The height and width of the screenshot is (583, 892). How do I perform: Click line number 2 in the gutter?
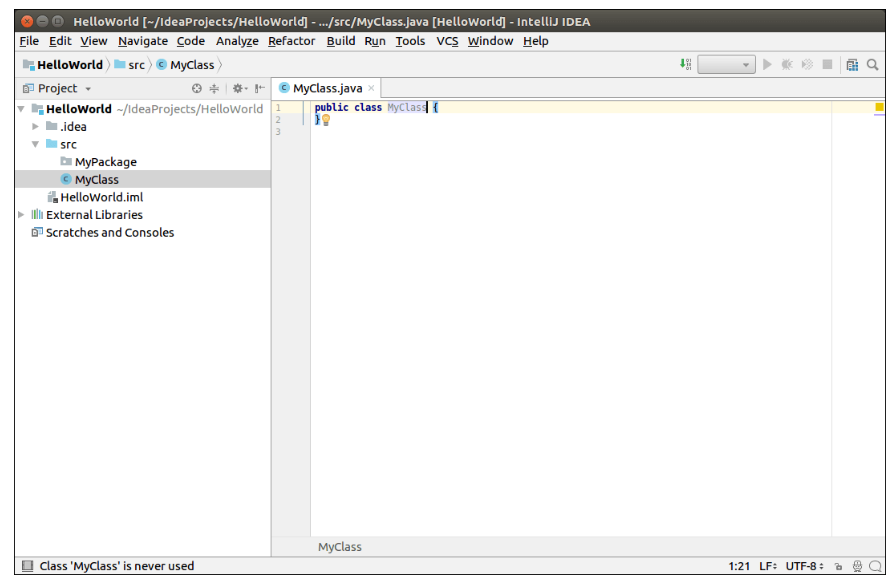click(x=278, y=119)
